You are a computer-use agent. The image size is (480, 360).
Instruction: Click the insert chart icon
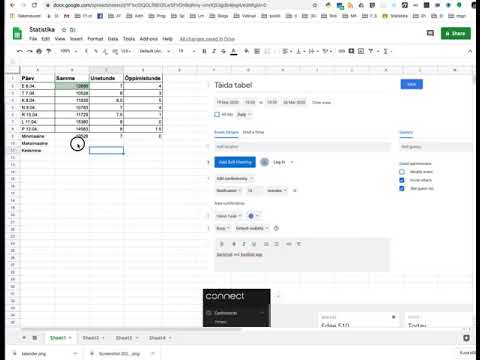click(x=361, y=51)
